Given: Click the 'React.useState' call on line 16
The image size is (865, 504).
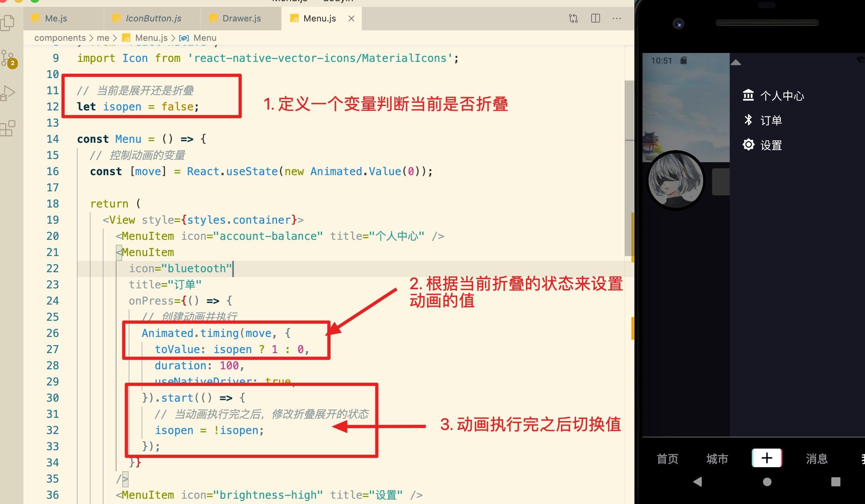Looking at the screenshot, I should [232, 172].
